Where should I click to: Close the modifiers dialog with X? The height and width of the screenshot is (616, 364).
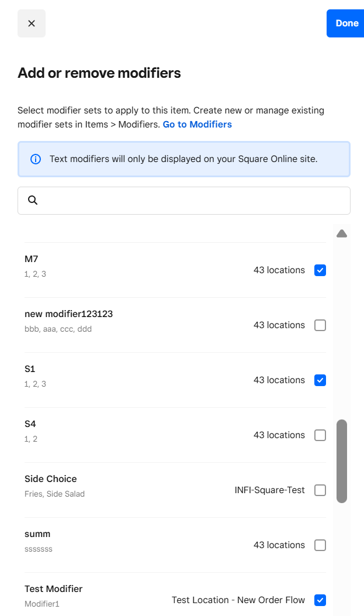(32, 23)
